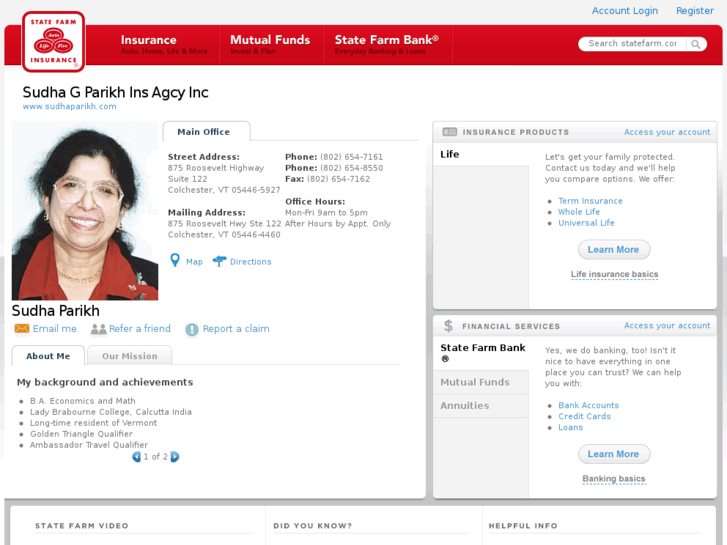Image resolution: width=727 pixels, height=545 pixels.
Task: Click the Directions signpost icon
Action: [219, 261]
